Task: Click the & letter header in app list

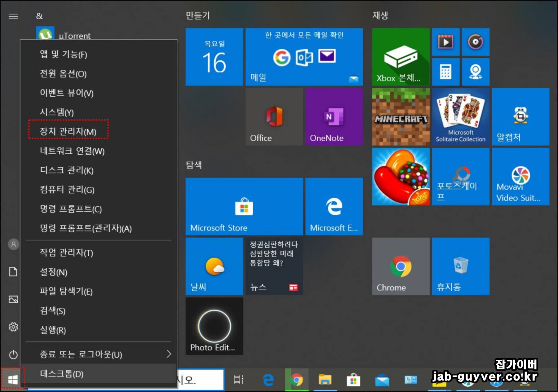Action: coord(39,16)
